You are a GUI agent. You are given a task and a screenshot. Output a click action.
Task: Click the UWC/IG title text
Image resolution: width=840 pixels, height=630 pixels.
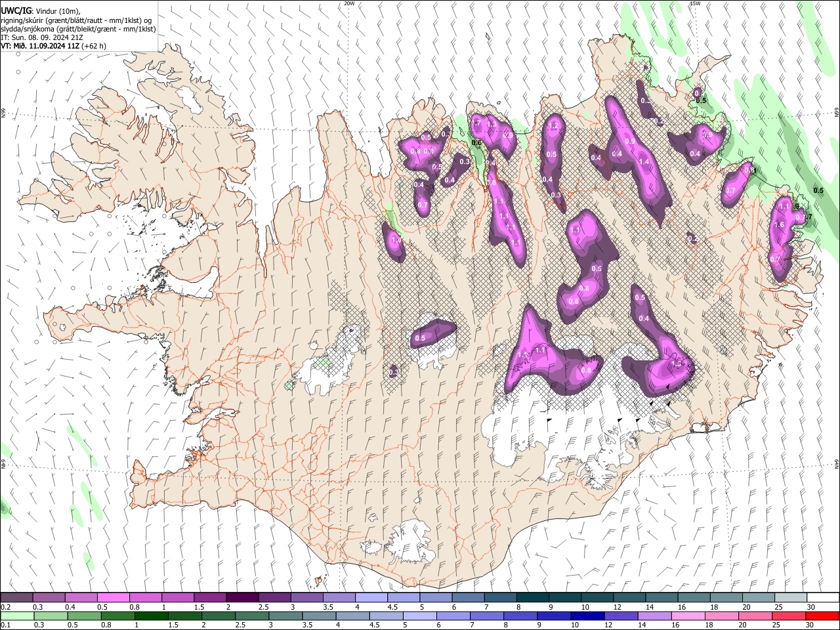click(16, 11)
